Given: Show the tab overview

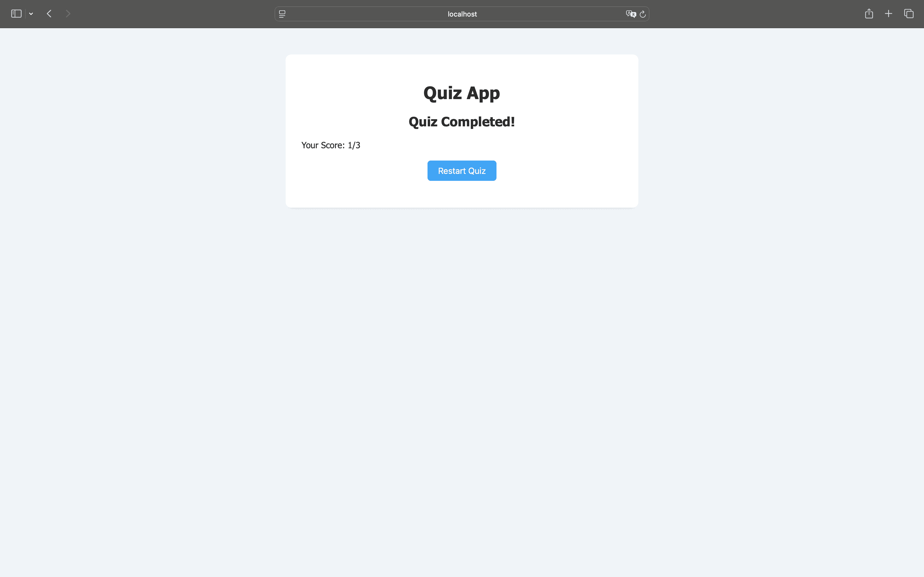Looking at the screenshot, I should [909, 14].
